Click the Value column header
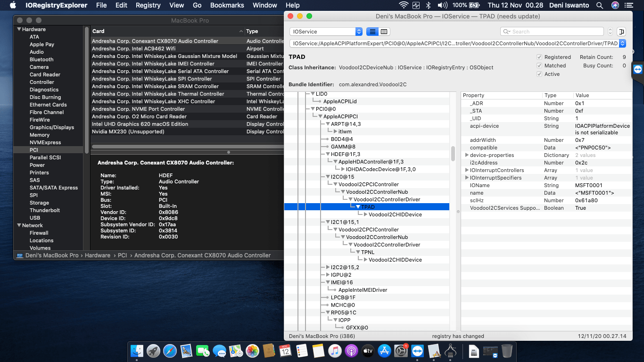 pos(603,95)
